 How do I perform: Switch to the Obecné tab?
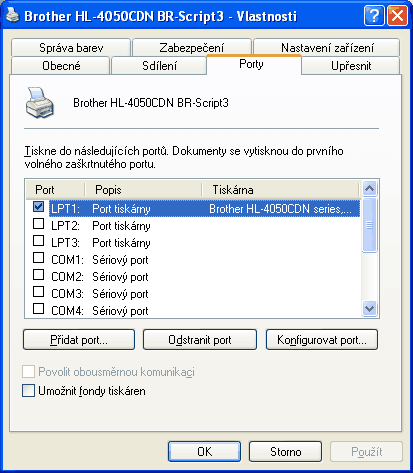click(61, 66)
